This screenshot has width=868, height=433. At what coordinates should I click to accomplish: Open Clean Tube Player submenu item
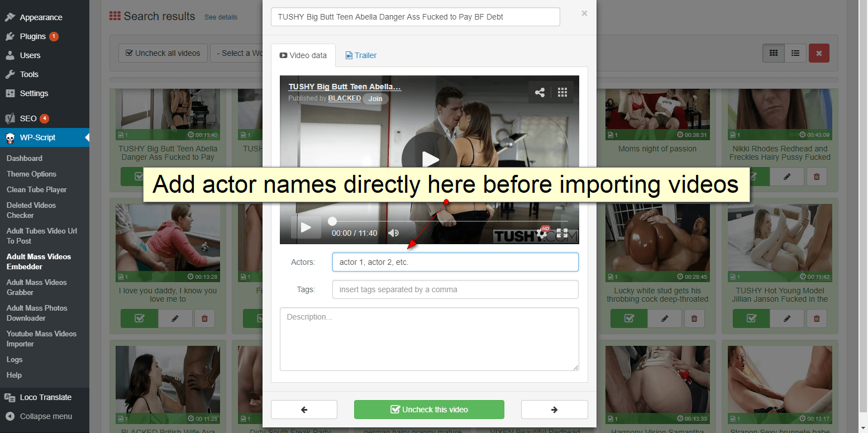[x=37, y=189]
